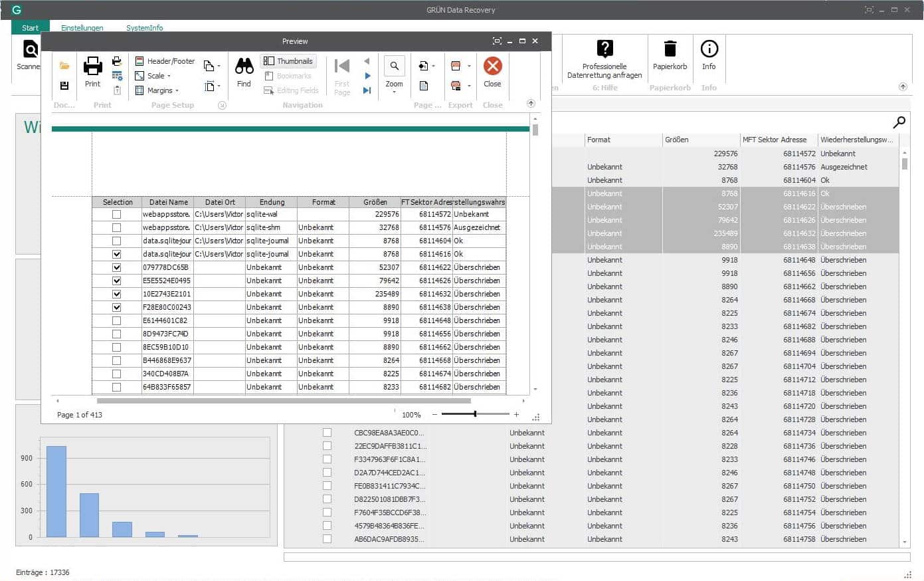Click the main table vertical scrollbar thumb
924x581 pixels.
tap(904, 163)
